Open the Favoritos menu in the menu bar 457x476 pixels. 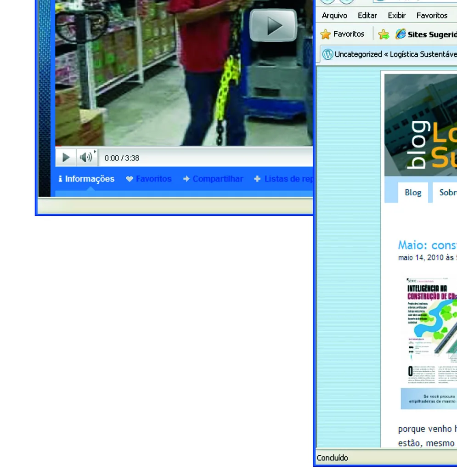pos(432,16)
